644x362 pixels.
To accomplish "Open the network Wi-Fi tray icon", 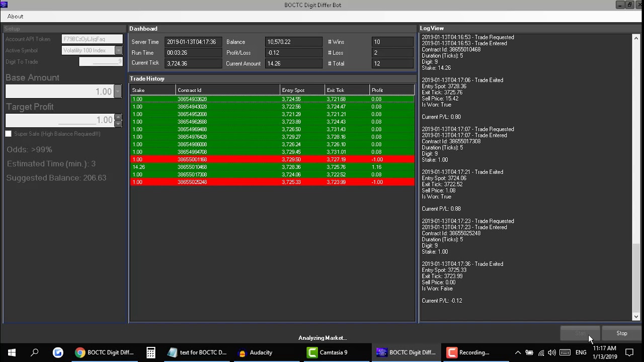I will (541, 352).
